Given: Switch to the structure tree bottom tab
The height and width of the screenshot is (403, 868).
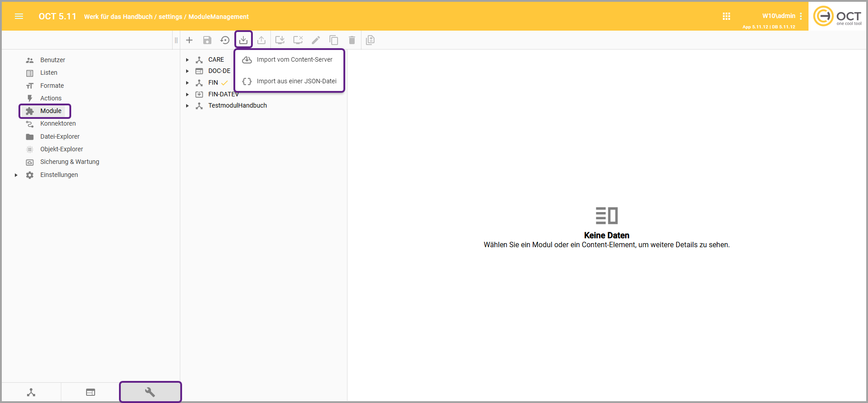Looking at the screenshot, I should 31,392.
